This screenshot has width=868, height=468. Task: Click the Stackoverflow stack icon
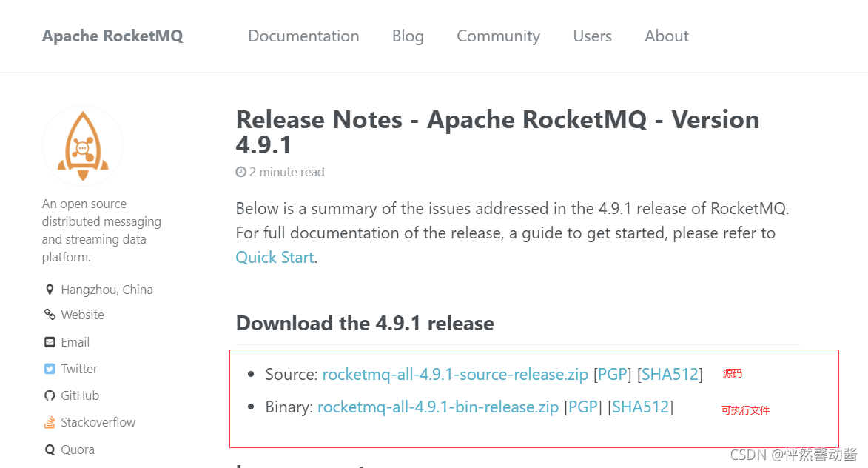[50, 422]
